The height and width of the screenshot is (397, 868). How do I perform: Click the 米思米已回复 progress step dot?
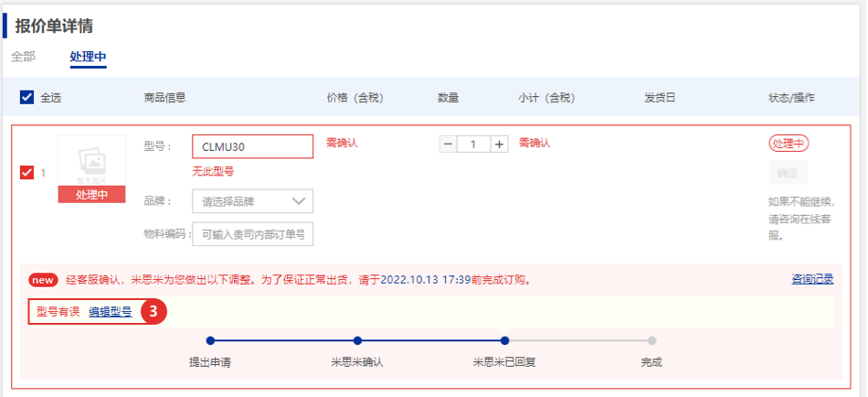[x=503, y=340]
